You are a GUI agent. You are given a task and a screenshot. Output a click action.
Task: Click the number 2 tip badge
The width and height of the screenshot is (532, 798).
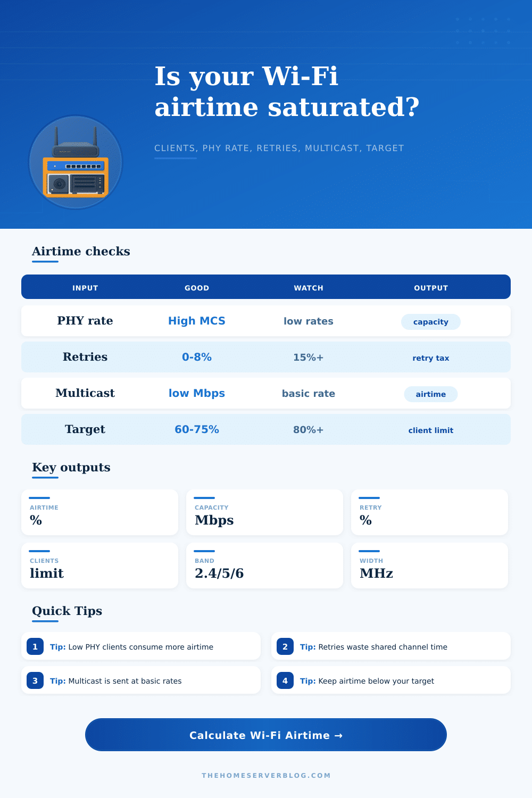point(285,646)
